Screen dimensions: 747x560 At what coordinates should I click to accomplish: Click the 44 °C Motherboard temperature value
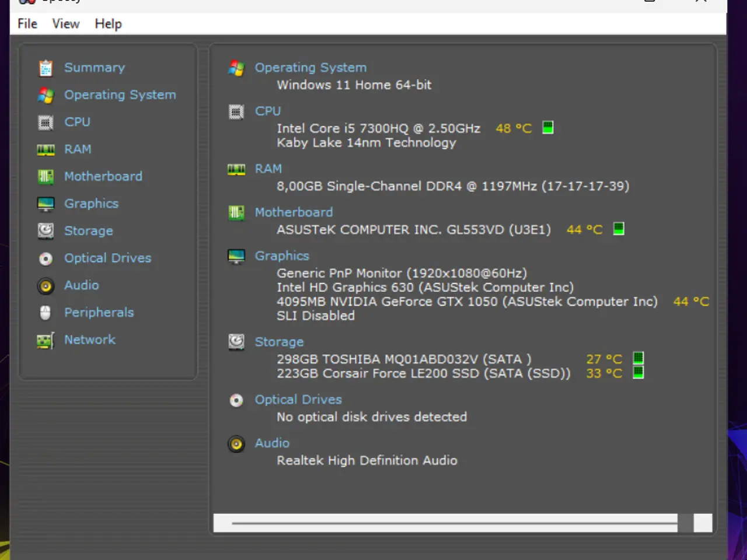[584, 230]
